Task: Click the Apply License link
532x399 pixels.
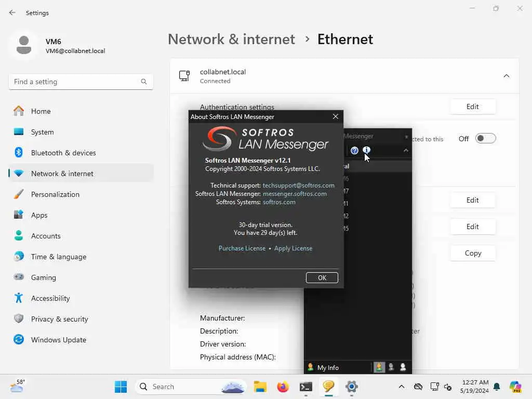Action: [x=293, y=248]
